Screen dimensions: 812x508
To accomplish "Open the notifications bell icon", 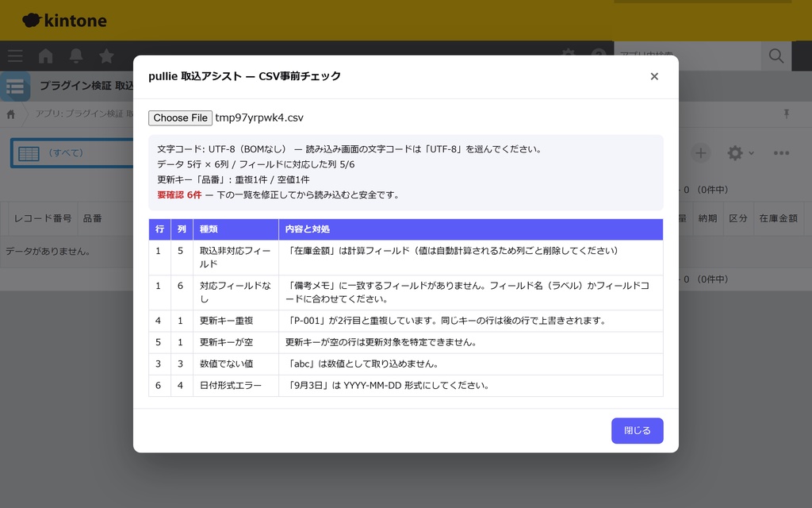I will (76, 56).
